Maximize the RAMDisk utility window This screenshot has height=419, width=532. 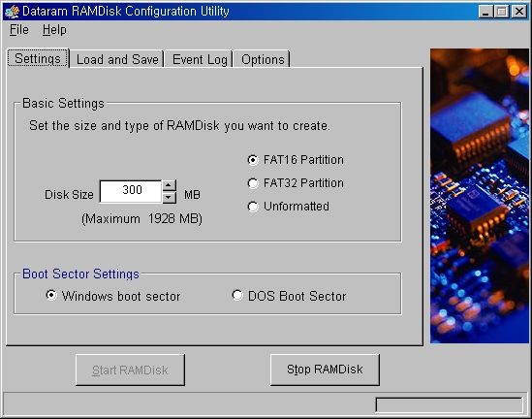pos(501,12)
